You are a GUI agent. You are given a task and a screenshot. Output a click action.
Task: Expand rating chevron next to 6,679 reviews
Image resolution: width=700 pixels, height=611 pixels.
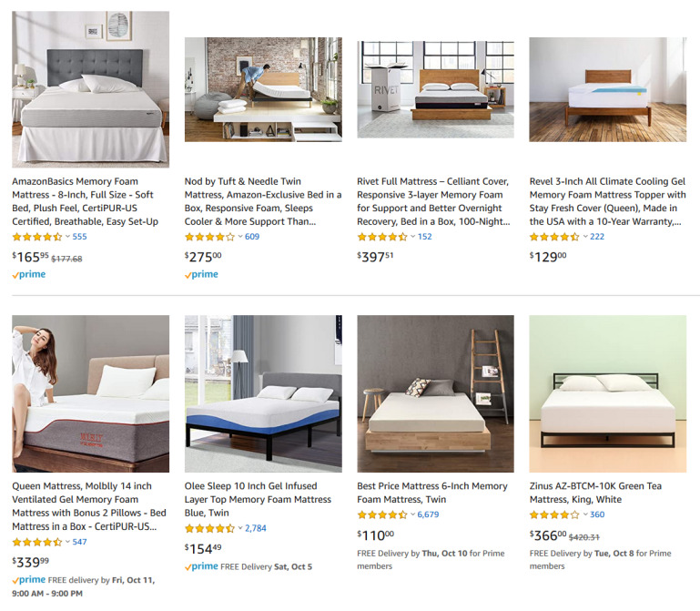click(x=412, y=514)
